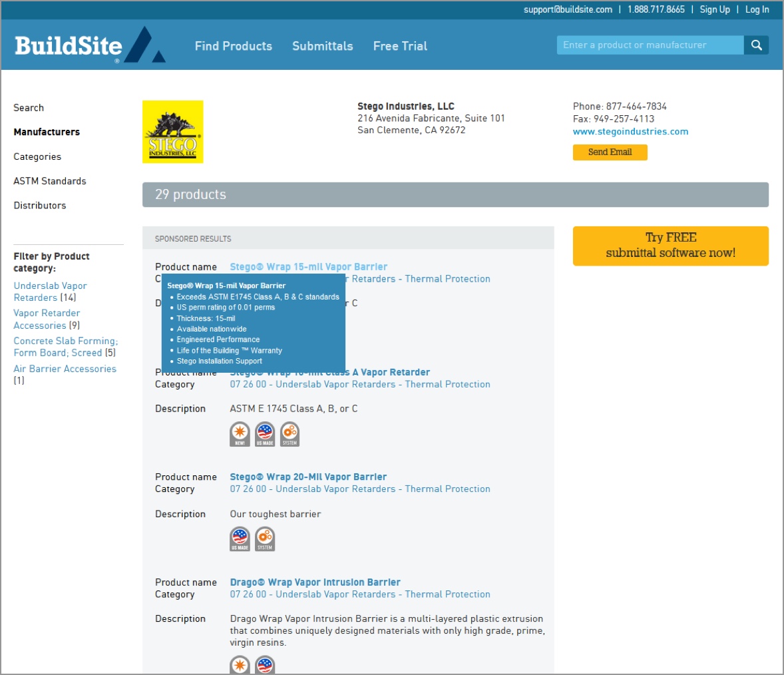
Task: Open Drago Wrap Vapor Intrusion Barrier product
Action: pyautogui.click(x=315, y=582)
